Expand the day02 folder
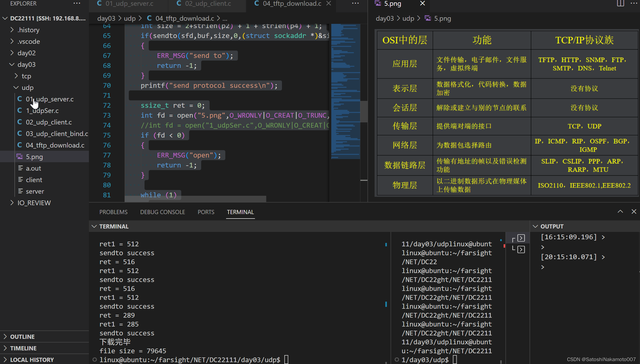This screenshot has height=364, width=640. (x=12, y=53)
